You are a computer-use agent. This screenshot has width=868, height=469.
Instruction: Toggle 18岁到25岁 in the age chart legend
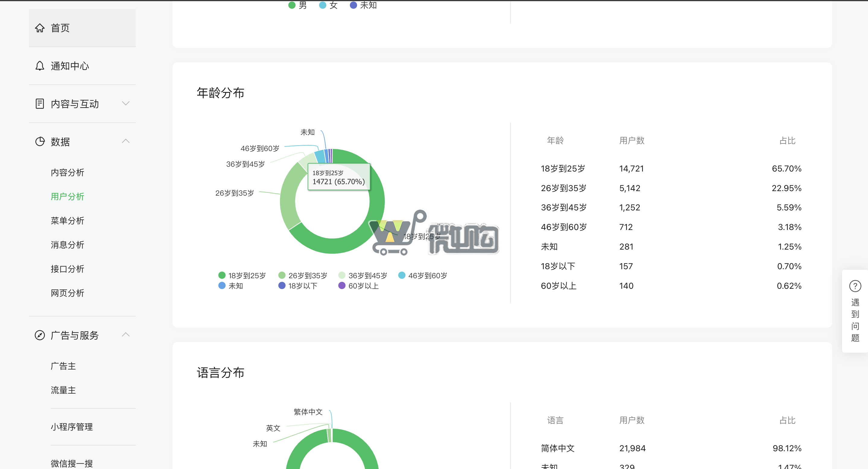[x=242, y=275]
